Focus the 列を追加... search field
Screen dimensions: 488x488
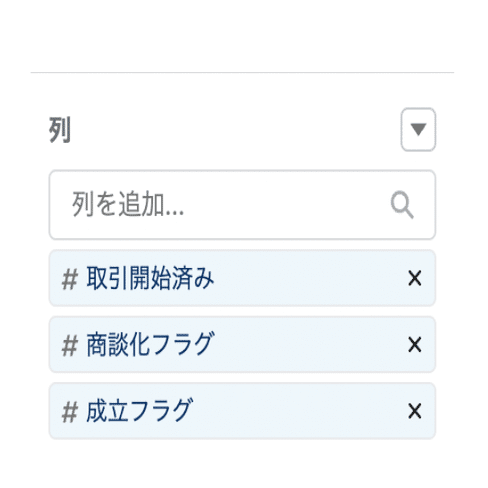pyautogui.click(x=242, y=205)
